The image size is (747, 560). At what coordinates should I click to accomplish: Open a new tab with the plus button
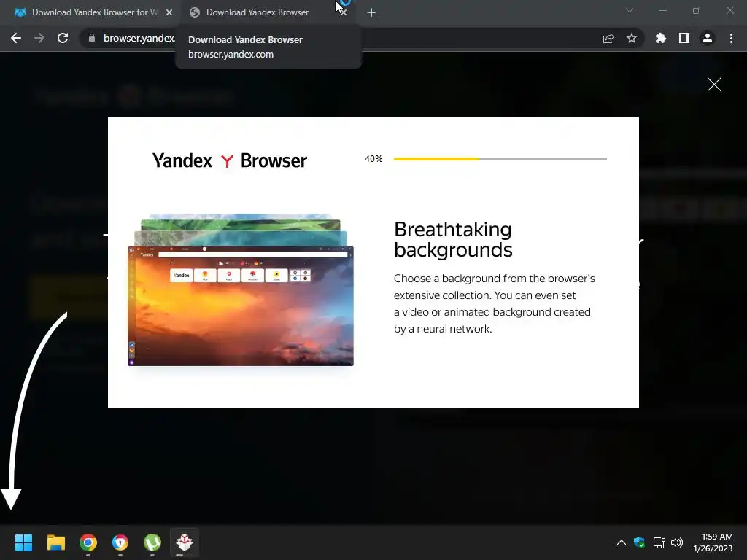pyautogui.click(x=371, y=12)
